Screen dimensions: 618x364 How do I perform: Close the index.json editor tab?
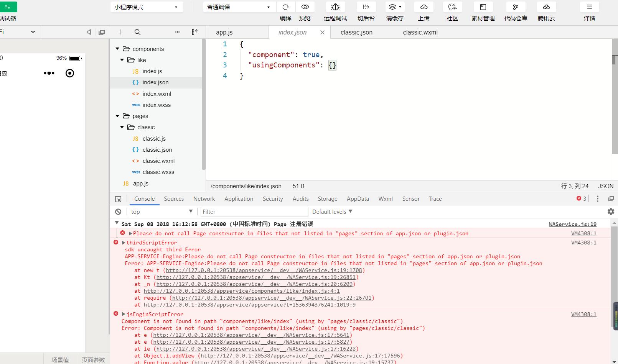tap(322, 33)
